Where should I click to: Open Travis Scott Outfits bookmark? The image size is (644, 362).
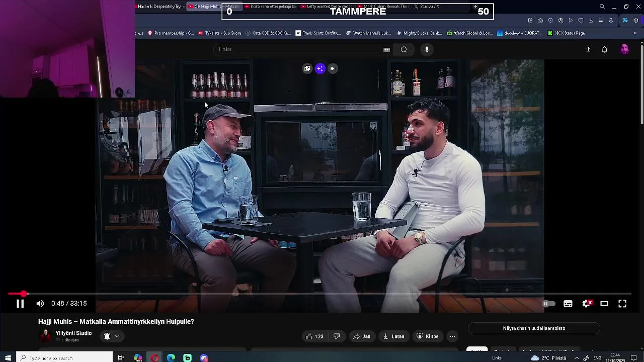pyautogui.click(x=318, y=33)
